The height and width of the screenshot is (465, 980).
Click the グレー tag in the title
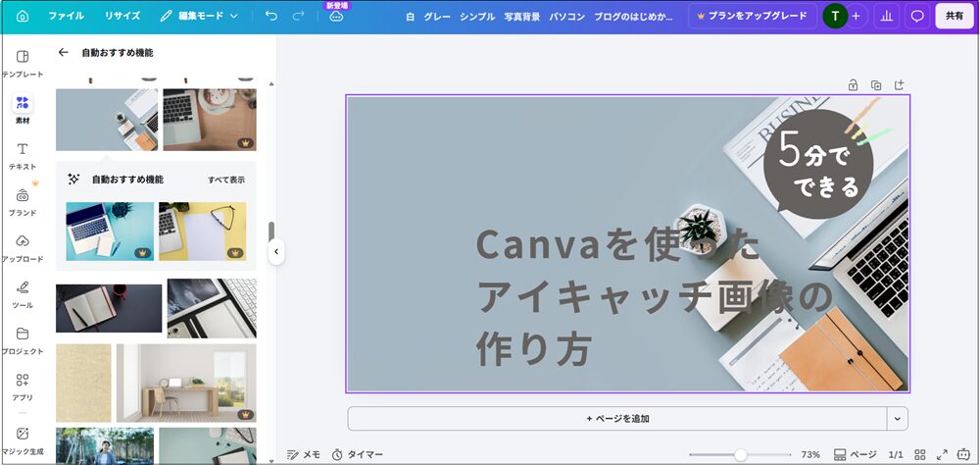pyautogui.click(x=437, y=17)
